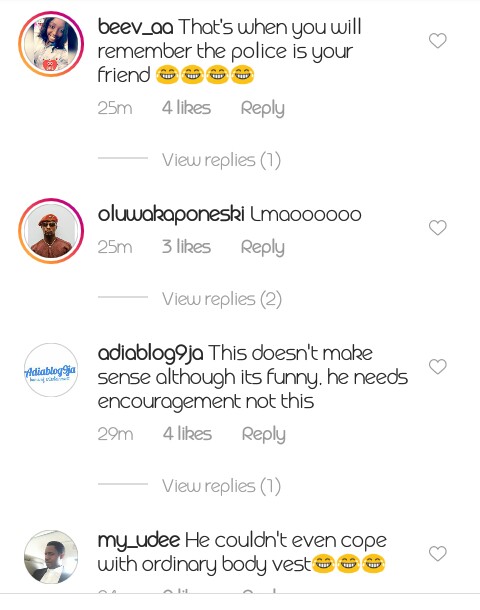
Task: View the 4 likes on beev_aa's comment
Action: [186, 108]
